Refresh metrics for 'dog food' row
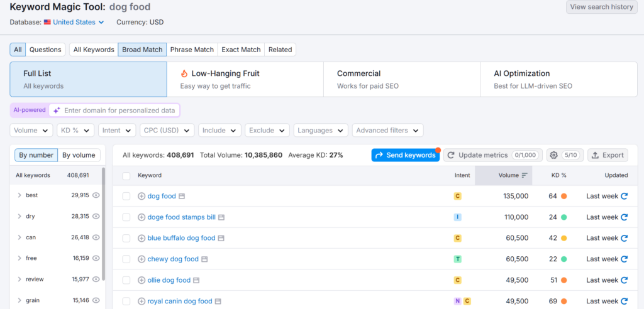The width and height of the screenshot is (644, 309). [625, 196]
